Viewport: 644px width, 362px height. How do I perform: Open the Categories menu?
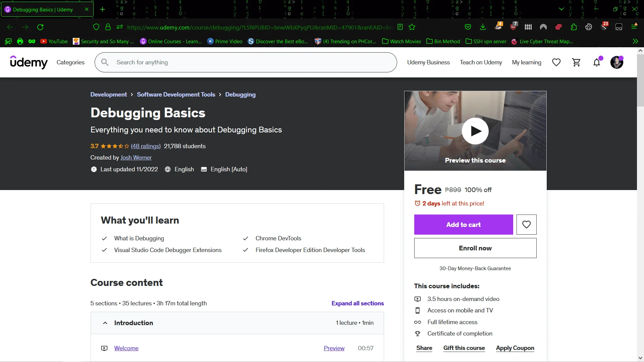pyautogui.click(x=71, y=62)
